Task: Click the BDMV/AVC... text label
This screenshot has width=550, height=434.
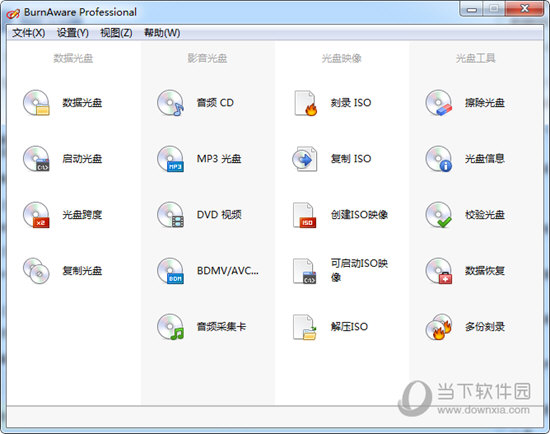Action: (228, 271)
